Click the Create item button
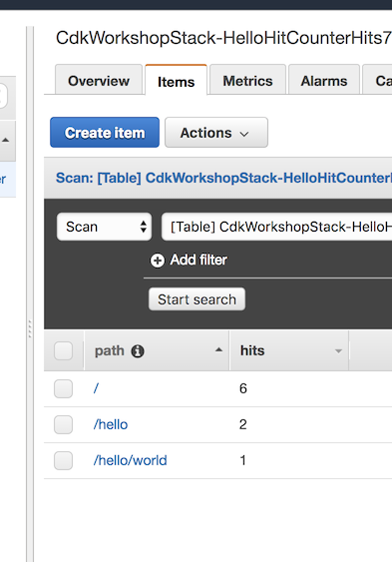 click(x=105, y=132)
